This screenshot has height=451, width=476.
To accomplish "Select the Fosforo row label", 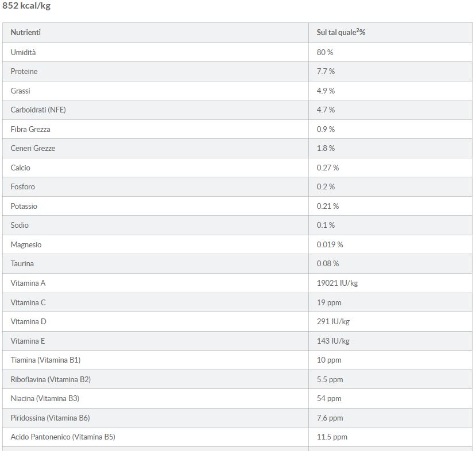I will (23, 187).
